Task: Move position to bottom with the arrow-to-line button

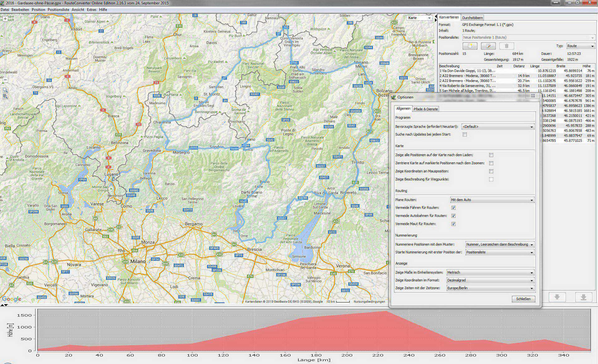Action: pos(583,297)
